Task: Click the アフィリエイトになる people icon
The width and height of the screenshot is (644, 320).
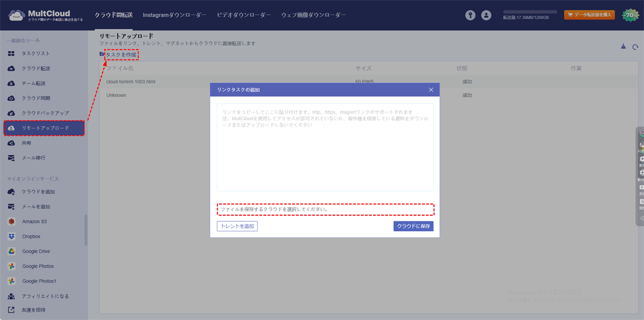Action: tap(11, 296)
